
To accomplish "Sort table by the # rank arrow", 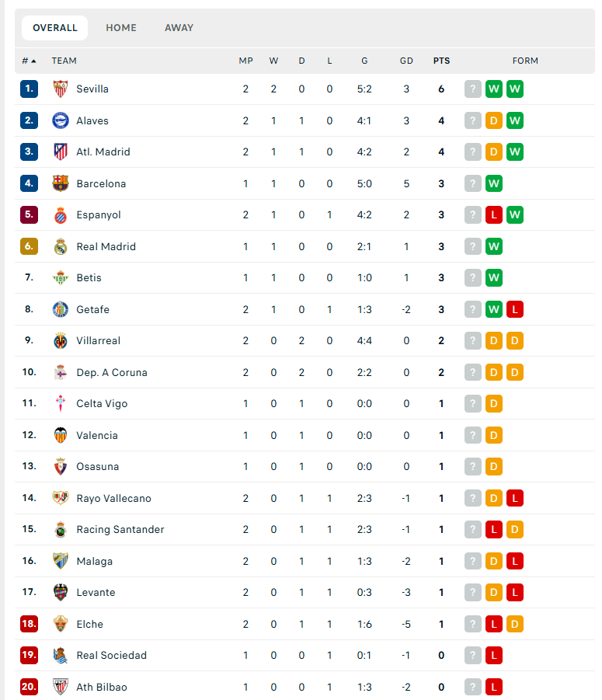I will pos(29,61).
